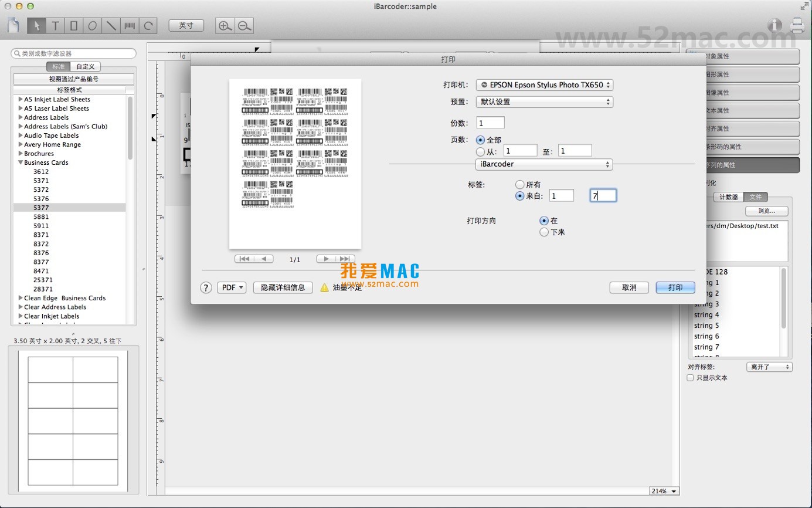Go to last preview page

pos(345,259)
